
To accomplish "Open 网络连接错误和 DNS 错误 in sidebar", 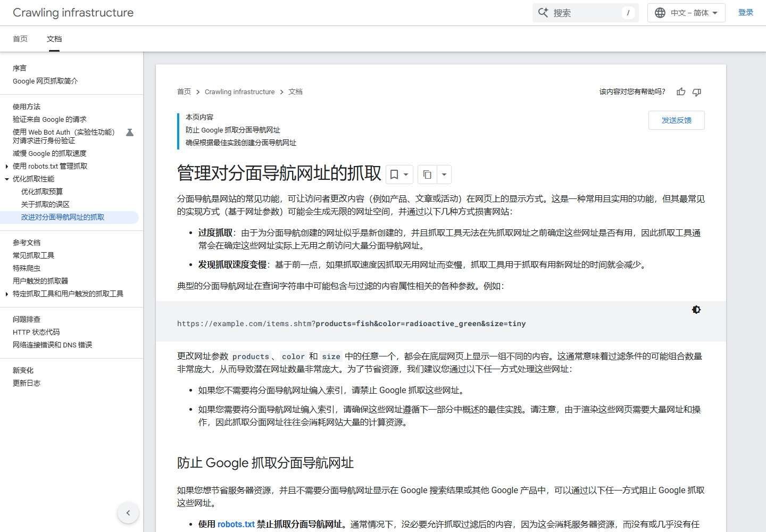I will (53, 345).
